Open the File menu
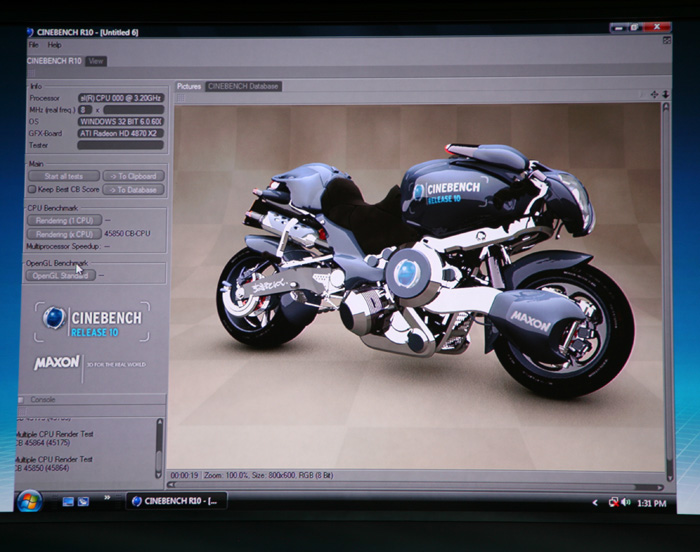Image resolution: width=700 pixels, height=552 pixels. pyautogui.click(x=33, y=45)
